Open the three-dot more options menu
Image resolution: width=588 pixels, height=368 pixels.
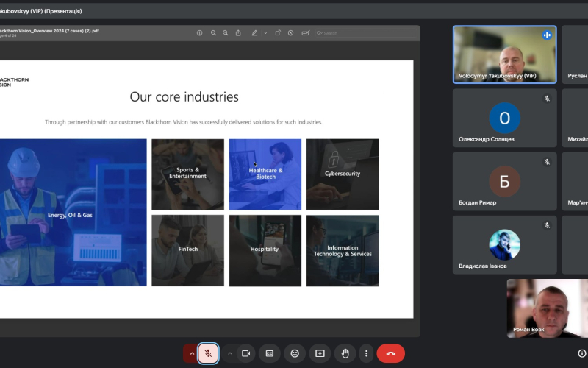coord(366,353)
